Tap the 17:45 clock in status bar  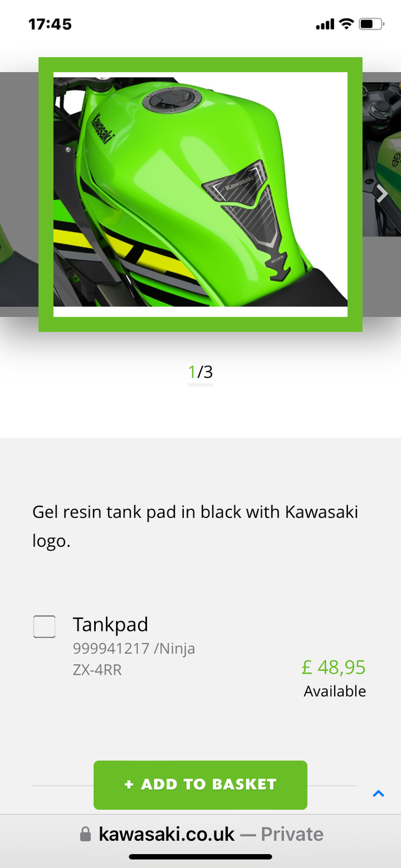tap(50, 24)
